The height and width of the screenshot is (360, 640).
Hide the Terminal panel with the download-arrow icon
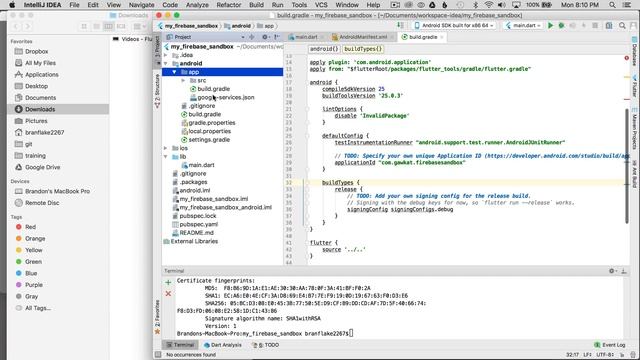coord(624,271)
